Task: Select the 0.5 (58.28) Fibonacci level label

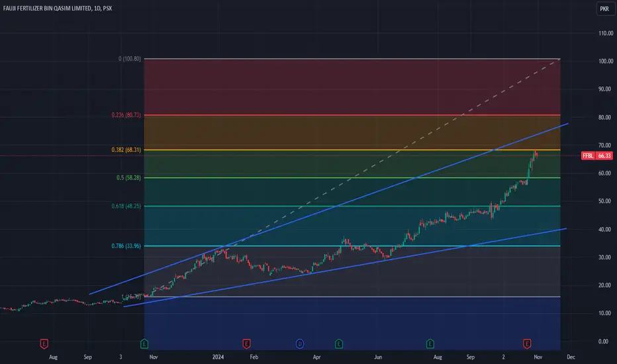Action: click(128, 177)
